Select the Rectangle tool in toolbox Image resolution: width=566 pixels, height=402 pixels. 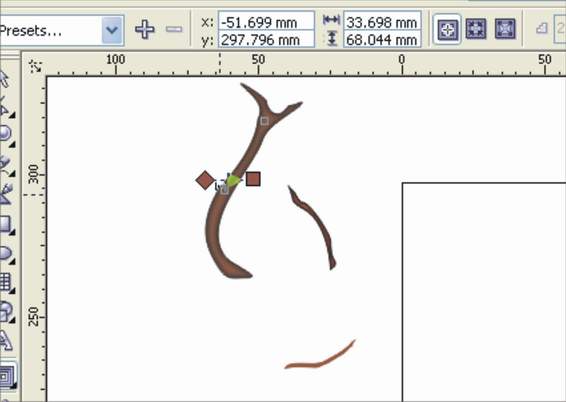[x=5, y=224]
